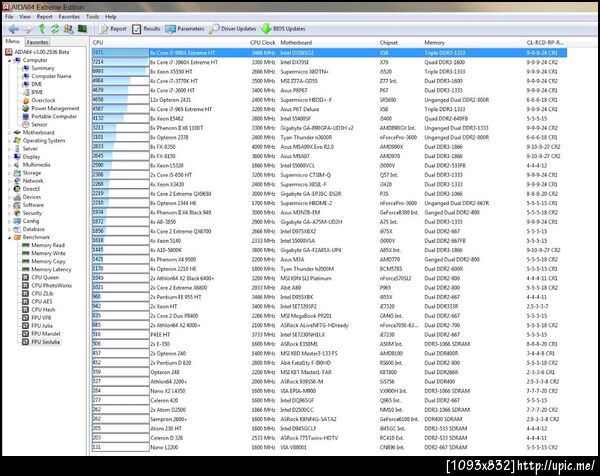Select the Portable Computer tree item

[x=54, y=116]
